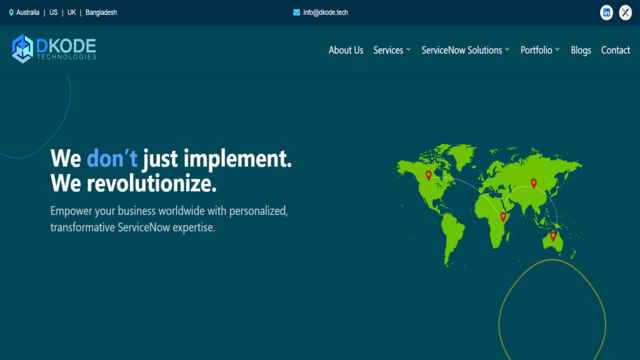This screenshot has height=360, width=640.
Task: Click the North America map pin
Action: [x=428, y=175]
